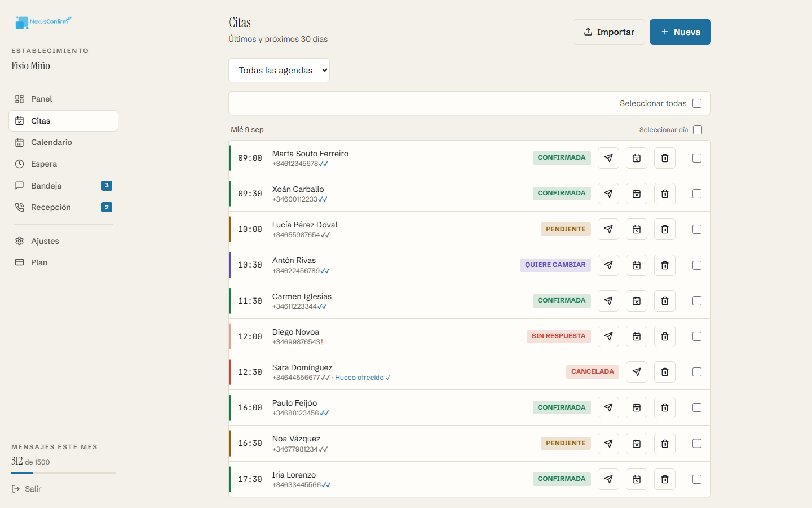Click the Citas item in the sidebar
812x508 pixels.
click(63, 121)
